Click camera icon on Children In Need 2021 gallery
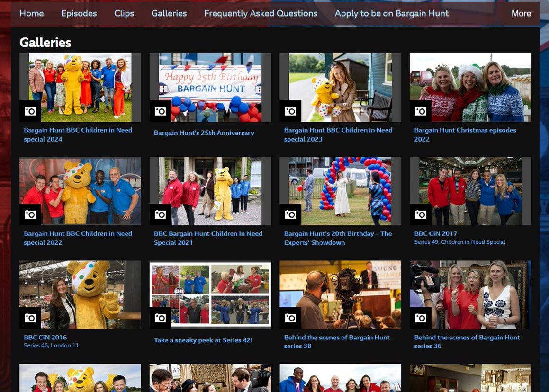The height and width of the screenshot is (392, 549). coord(161,214)
